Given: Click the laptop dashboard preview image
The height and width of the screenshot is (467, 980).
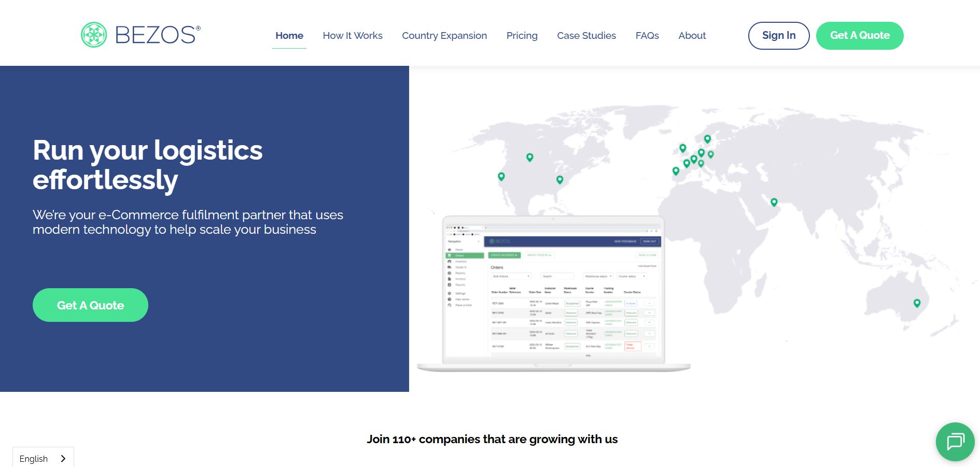Looking at the screenshot, I should point(553,293).
